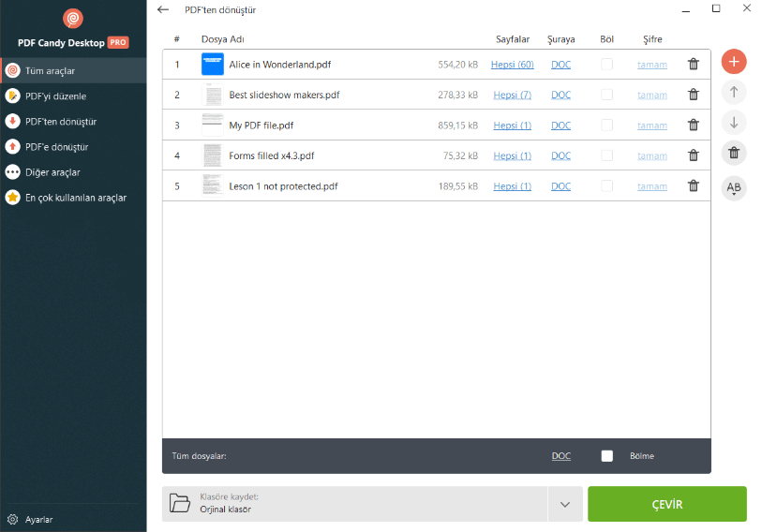Remove My PDF file.pdf with trash icon

coord(694,125)
